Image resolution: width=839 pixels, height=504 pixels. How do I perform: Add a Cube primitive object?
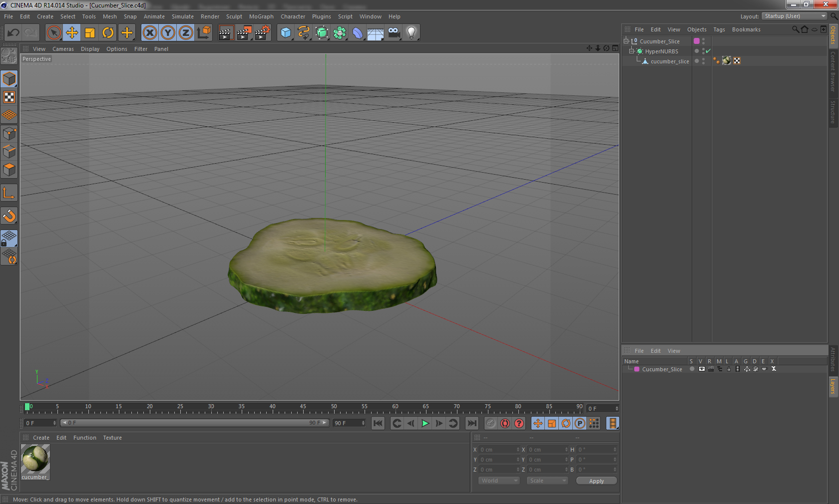point(286,33)
